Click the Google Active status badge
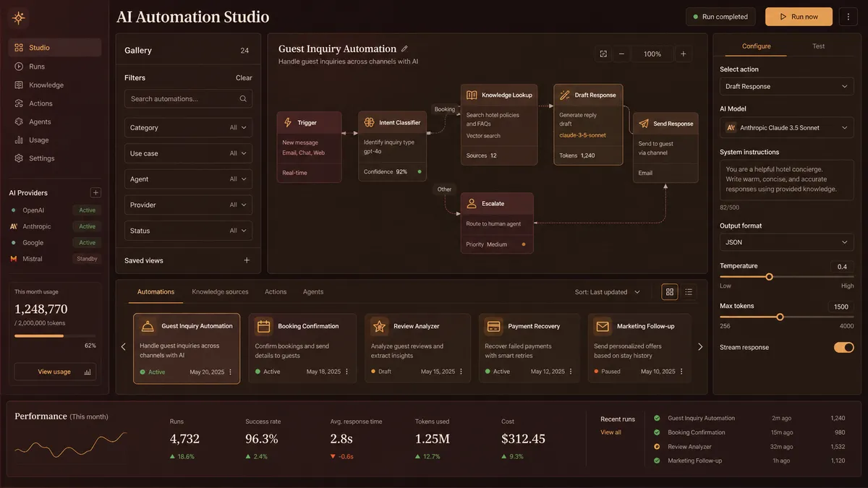The image size is (868, 488). 88,243
